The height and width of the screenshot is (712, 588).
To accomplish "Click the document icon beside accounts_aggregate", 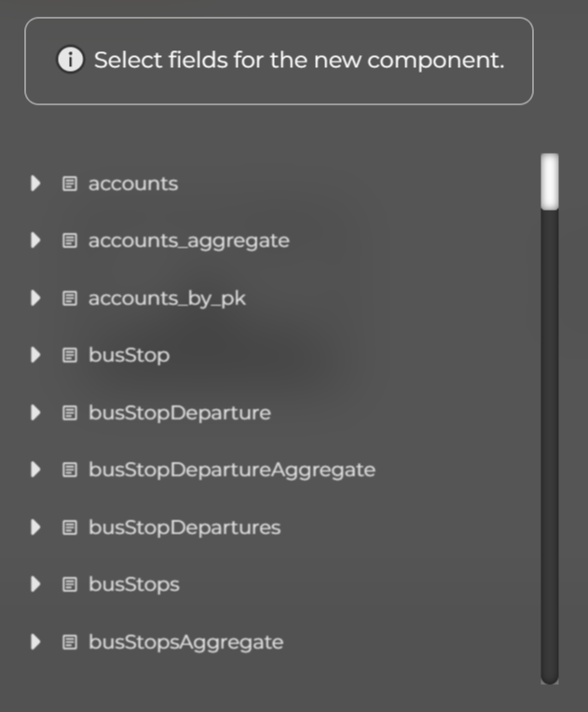I will (x=70, y=240).
